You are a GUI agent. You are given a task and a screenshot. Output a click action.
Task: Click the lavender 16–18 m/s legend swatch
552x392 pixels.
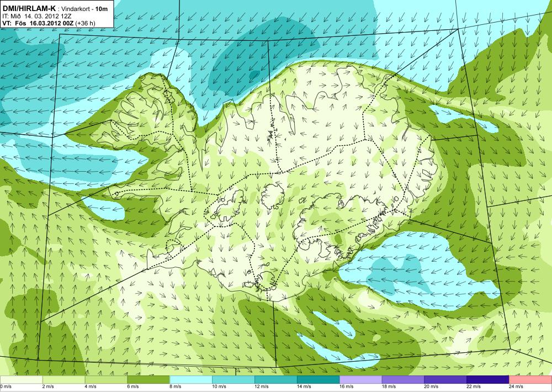(360, 380)
